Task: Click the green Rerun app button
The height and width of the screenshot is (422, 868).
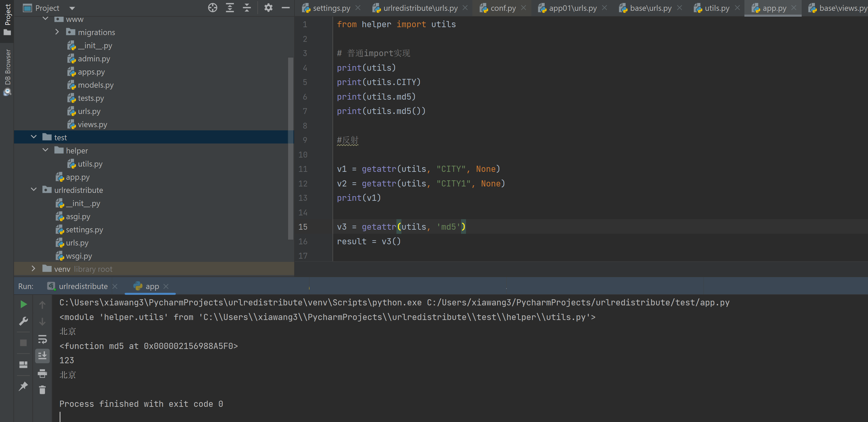Action: [23, 304]
